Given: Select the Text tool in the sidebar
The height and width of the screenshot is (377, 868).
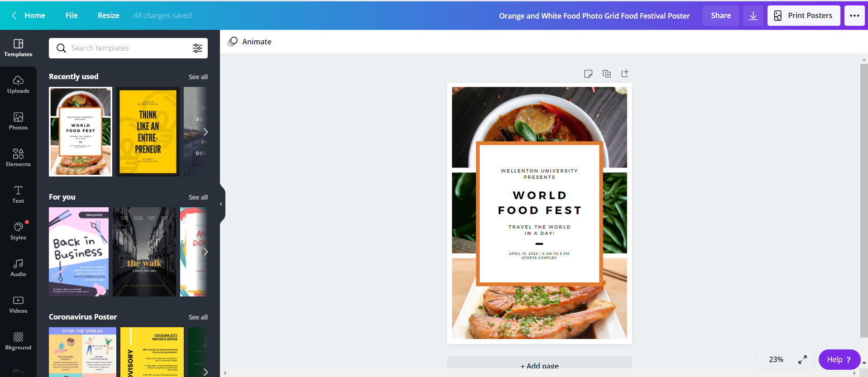Looking at the screenshot, I should coord(18,195).
